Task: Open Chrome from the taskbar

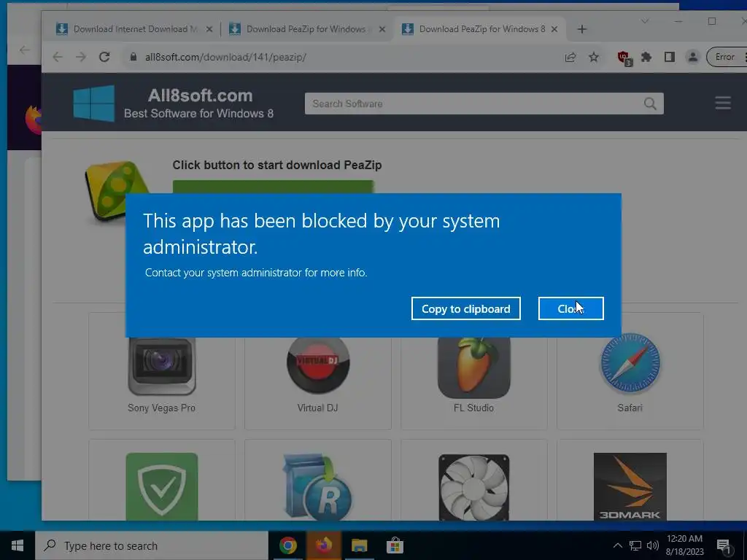Action: pyautogui.click(x=287, y=545)
